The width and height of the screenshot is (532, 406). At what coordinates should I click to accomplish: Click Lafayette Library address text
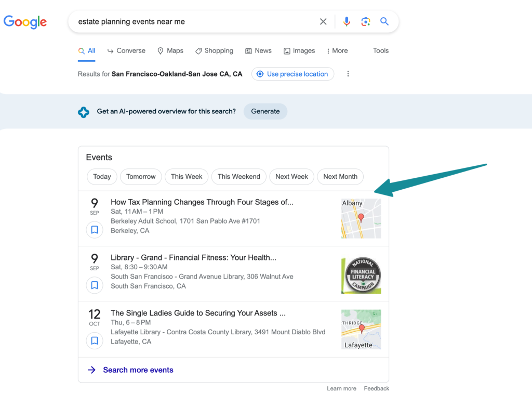pyautogui.click(x=218, y=332)
